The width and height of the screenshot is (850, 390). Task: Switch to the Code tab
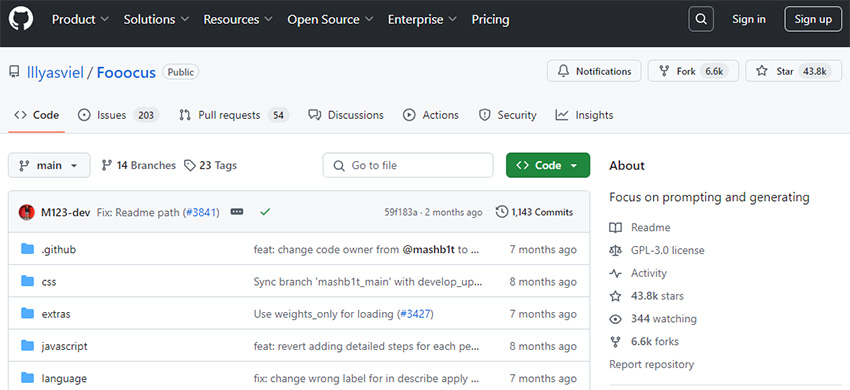36,115
